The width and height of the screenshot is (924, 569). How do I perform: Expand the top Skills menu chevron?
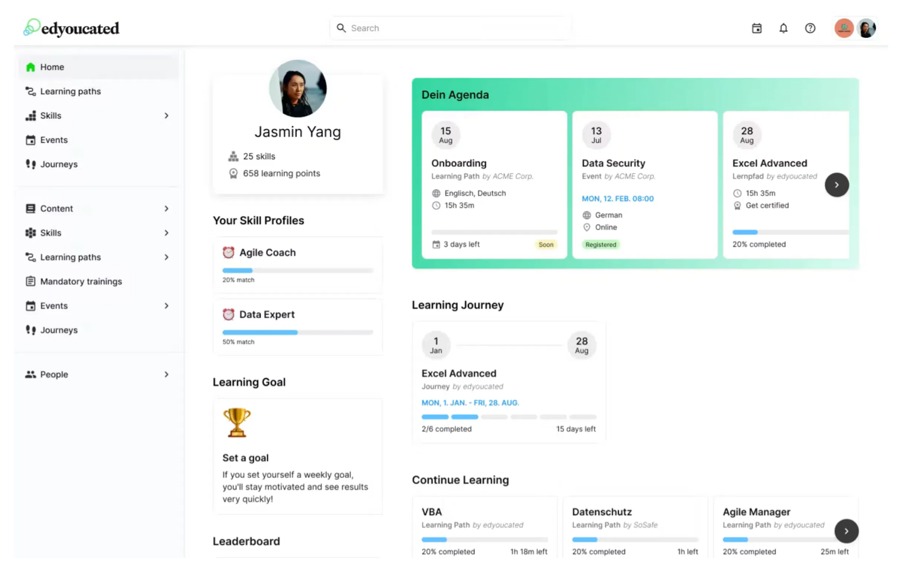click(166, 115)
